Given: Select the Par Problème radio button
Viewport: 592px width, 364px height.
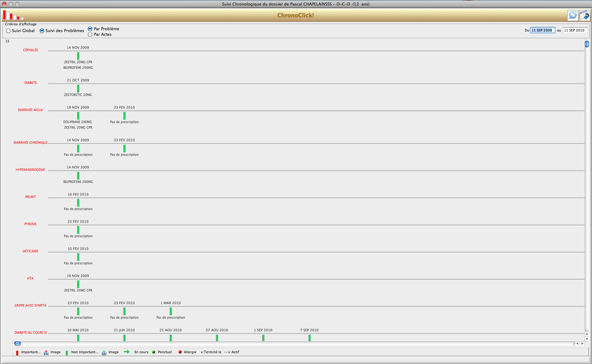Looking at the screenshot, I should (x=90, y=29).
